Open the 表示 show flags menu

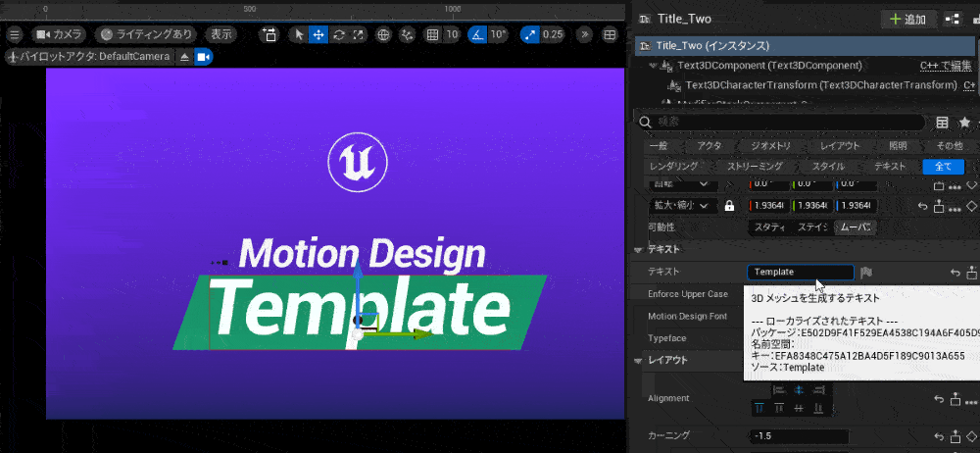point(221,34)
